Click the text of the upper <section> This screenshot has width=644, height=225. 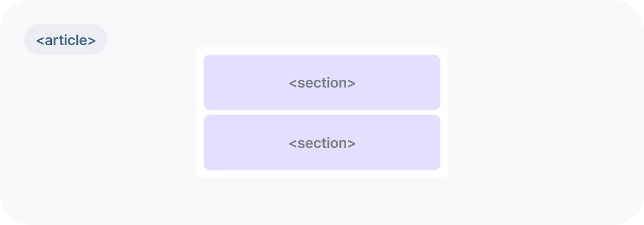[322, 83]
